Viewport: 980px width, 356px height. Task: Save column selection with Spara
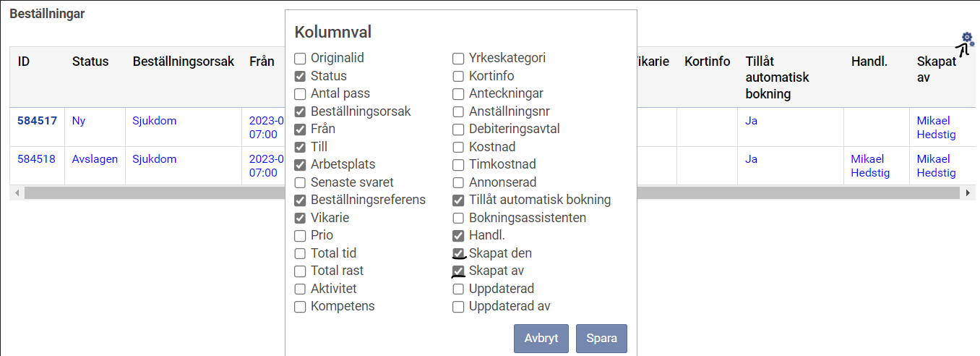coord(601,339)
